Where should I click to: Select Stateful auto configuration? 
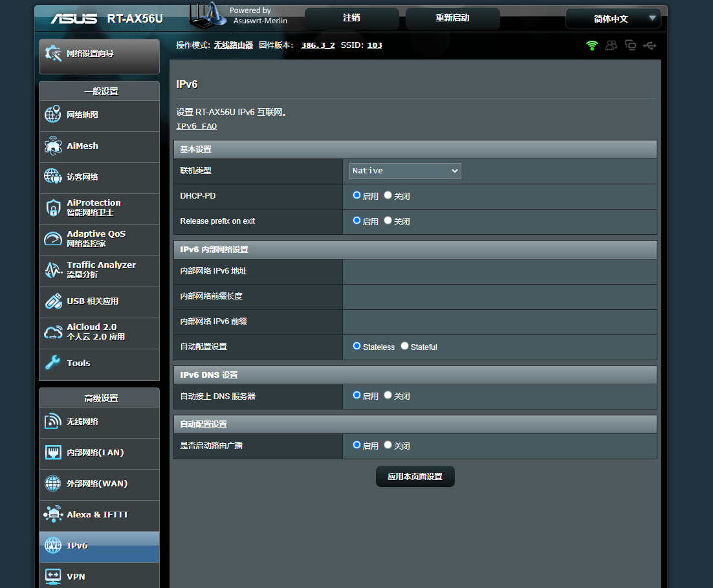click(405, 347)
